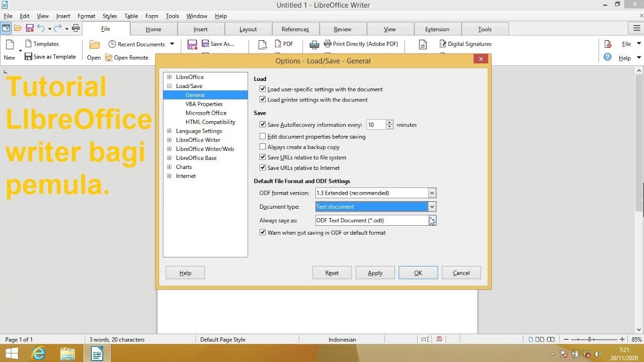Click the large Open folder icon
644x362 pixels.
coord(94,45)
